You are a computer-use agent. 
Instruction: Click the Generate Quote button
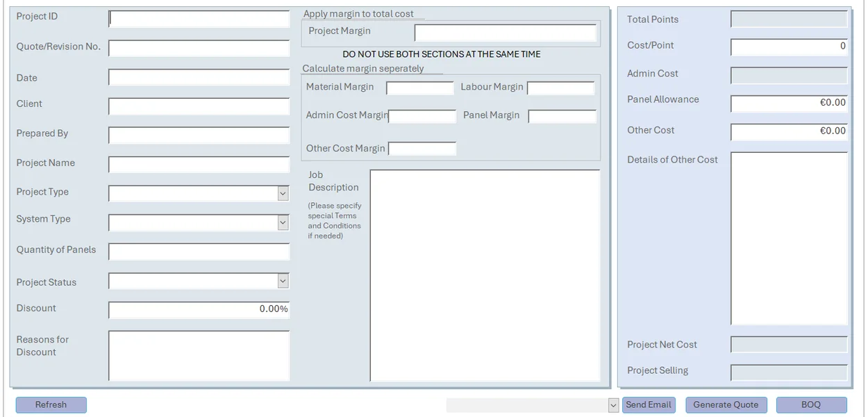click(726, 405)
